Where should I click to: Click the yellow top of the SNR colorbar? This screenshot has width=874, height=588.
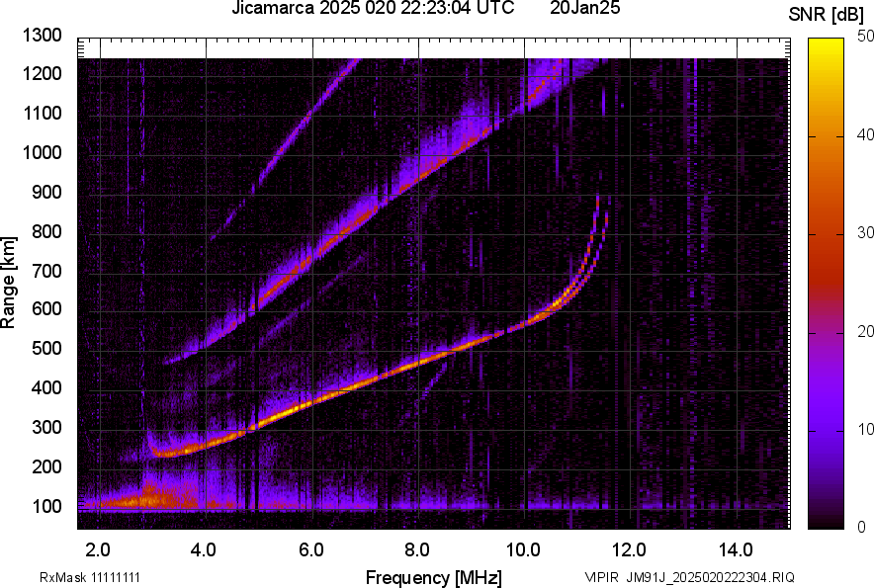[825, 47]
